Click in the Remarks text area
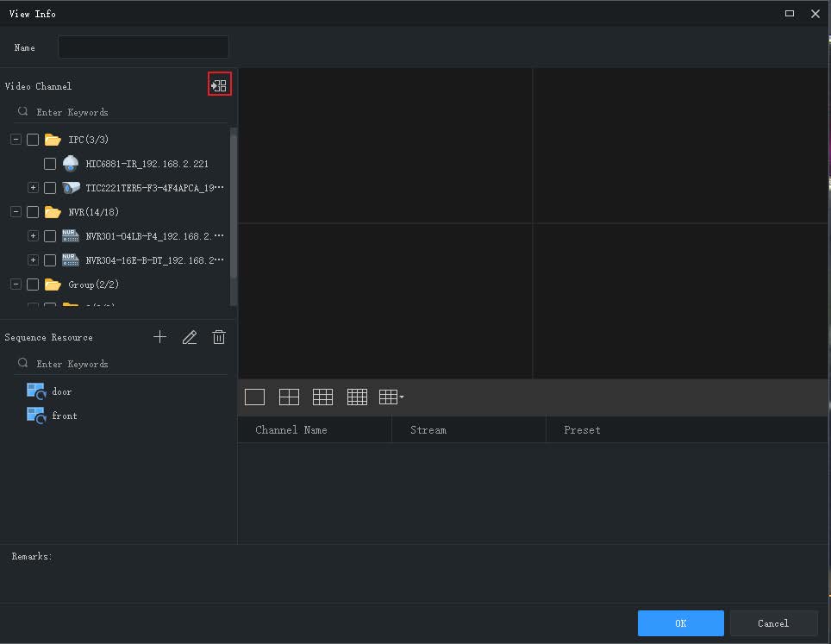This screenshot has height=644, width=831. (x=414, y=575)
